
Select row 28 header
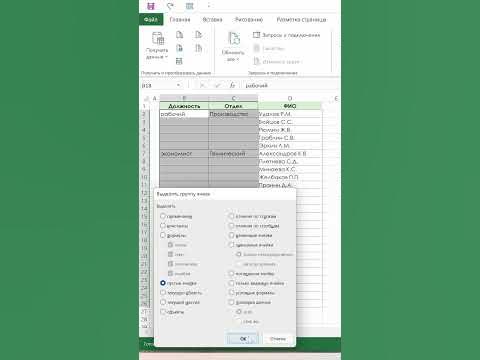(x=144, y=319)
